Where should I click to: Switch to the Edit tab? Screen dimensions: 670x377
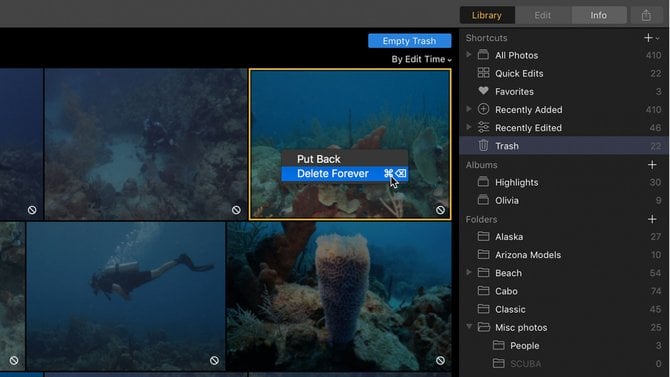click(543, 15)
